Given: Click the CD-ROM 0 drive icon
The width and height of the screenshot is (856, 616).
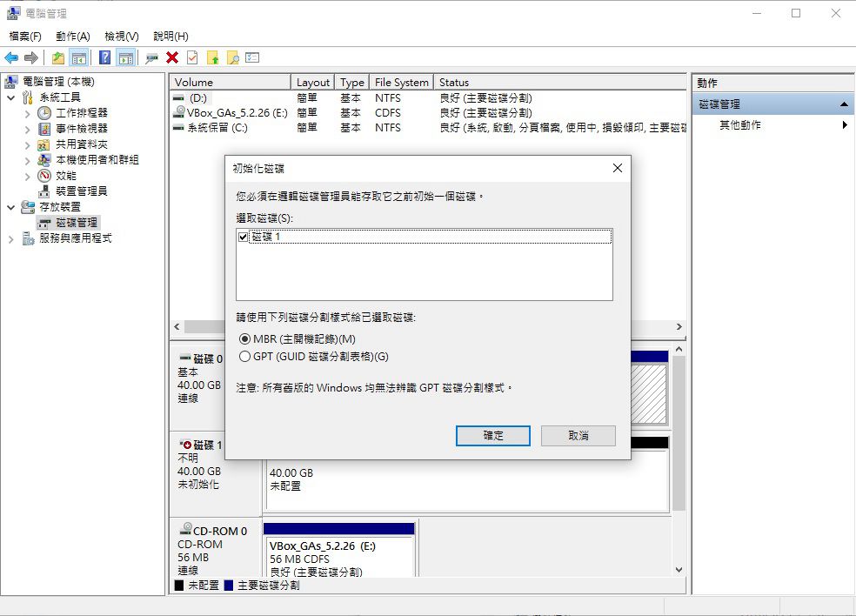Looking at the screenshot, I should pyautogui.click(x=185, y=529).
